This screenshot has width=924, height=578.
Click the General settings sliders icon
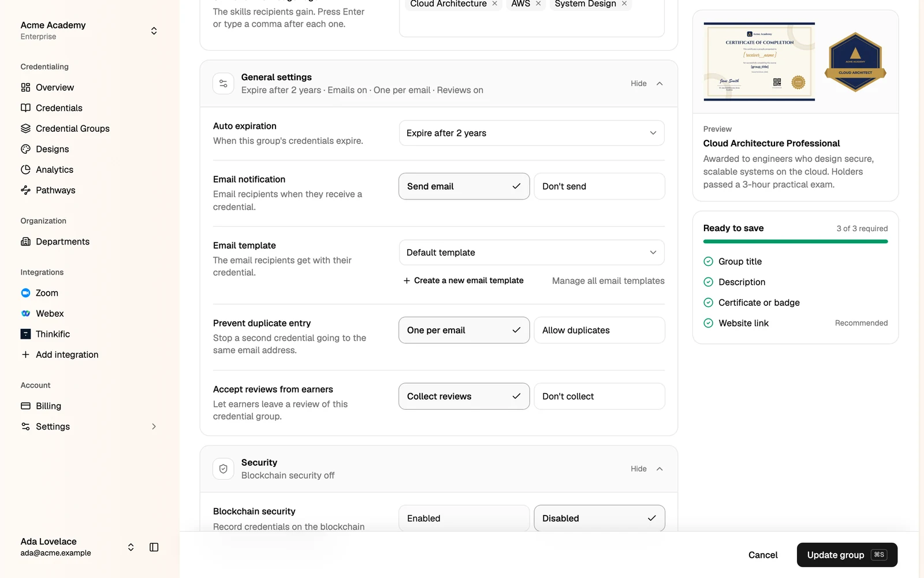tap(223, 84)
